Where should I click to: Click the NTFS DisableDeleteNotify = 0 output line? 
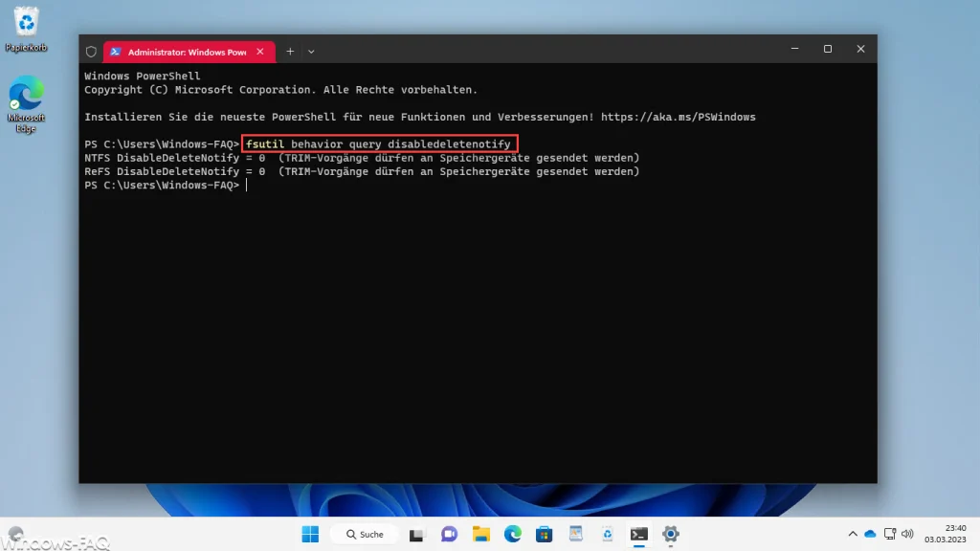362,158
